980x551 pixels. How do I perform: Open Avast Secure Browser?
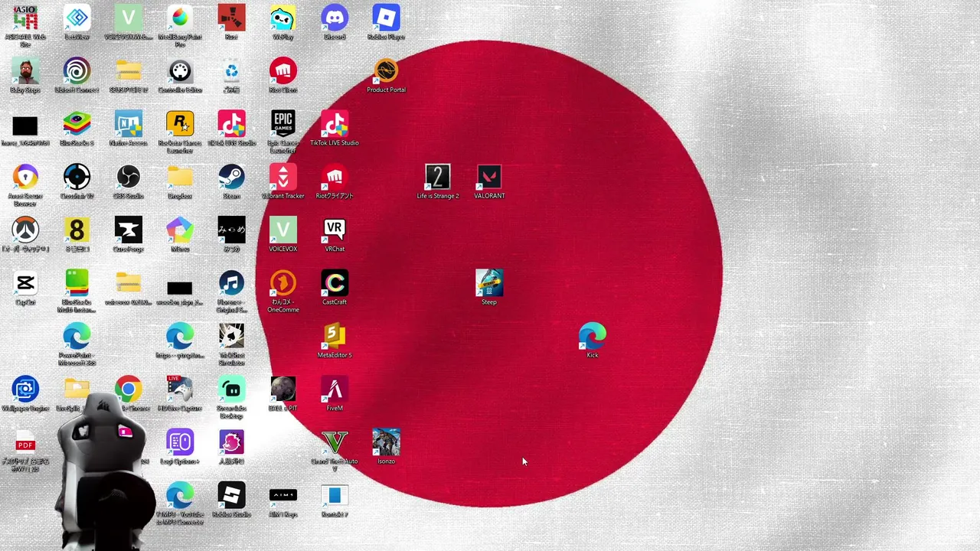pos(25,177)
